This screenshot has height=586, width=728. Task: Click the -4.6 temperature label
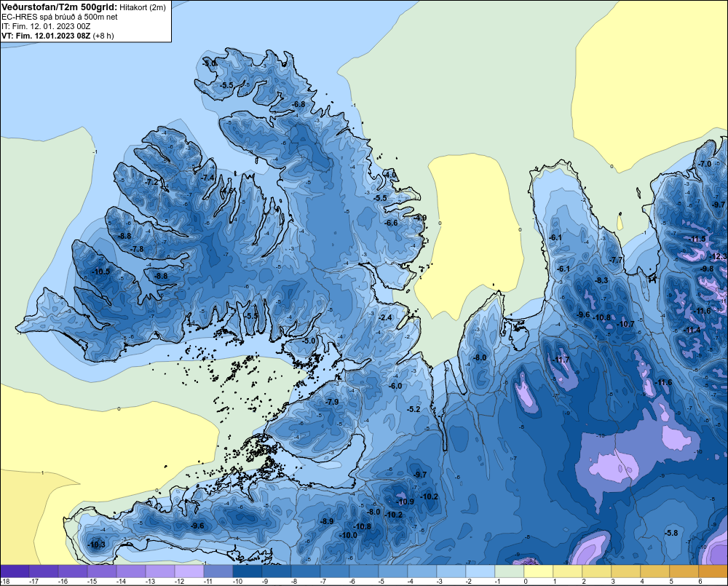(227, 191)
